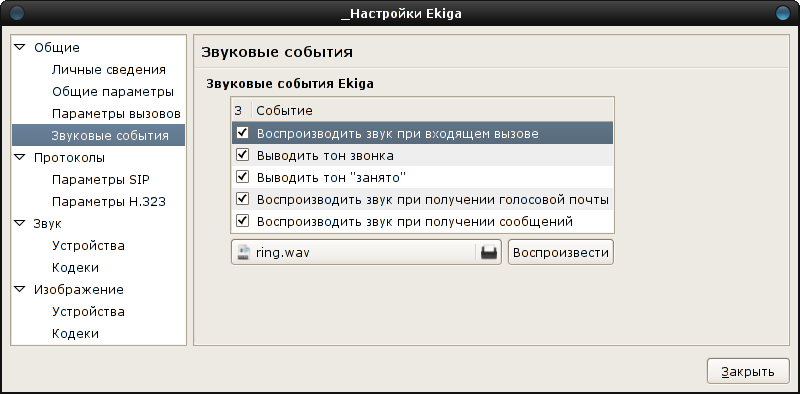This screenshot has width=800, height=394.
Task: Open "Личные сведения" settings page
Action: point(109,70)
